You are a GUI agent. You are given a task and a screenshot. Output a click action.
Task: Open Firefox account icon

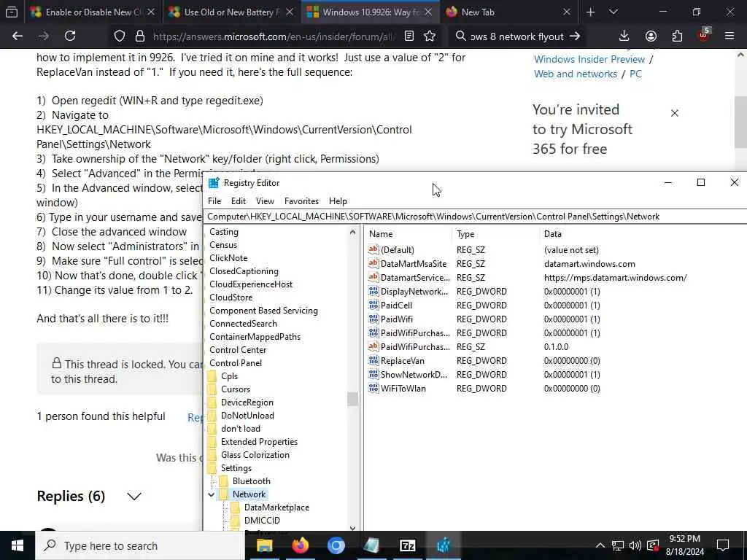[651, 36]
